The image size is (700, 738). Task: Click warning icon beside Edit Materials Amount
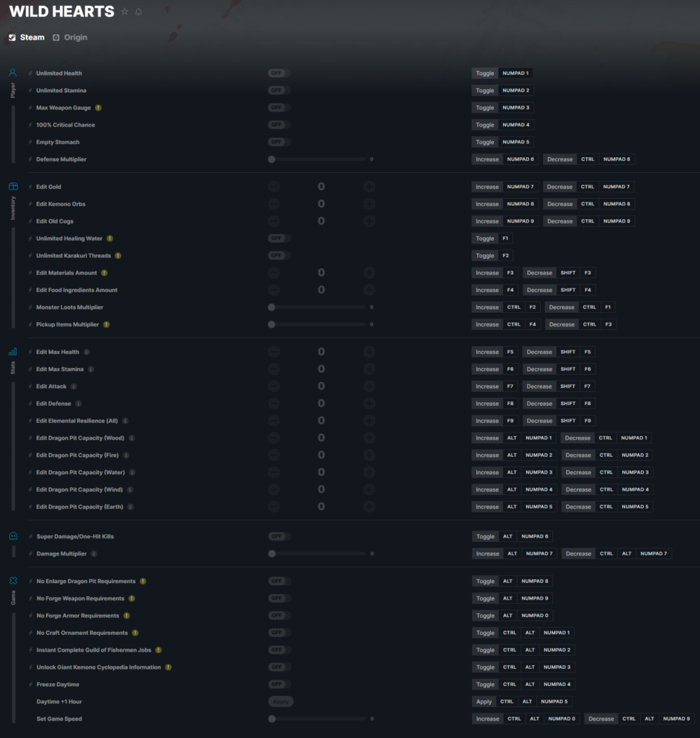pyautogui.click(x=105, y=273)
